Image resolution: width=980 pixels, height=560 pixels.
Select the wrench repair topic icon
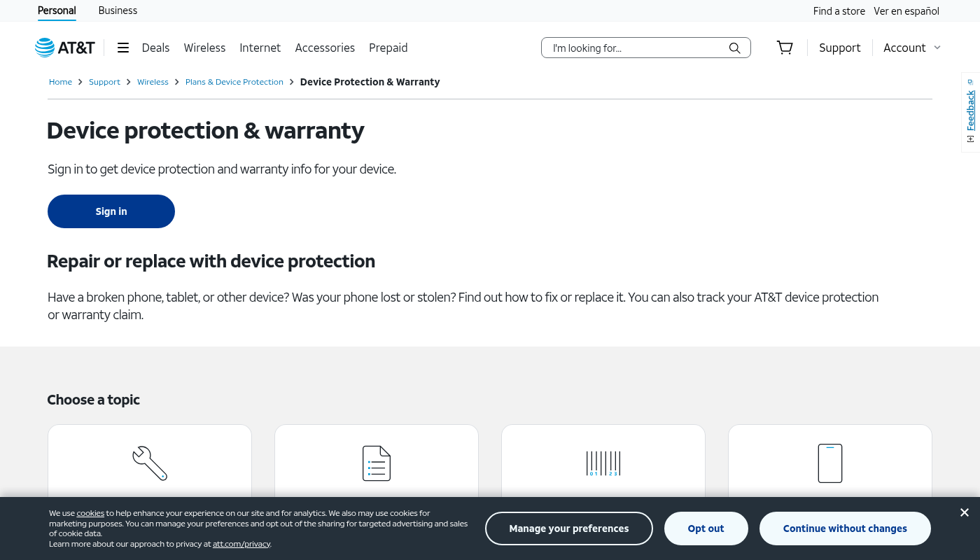coord(150,463)
